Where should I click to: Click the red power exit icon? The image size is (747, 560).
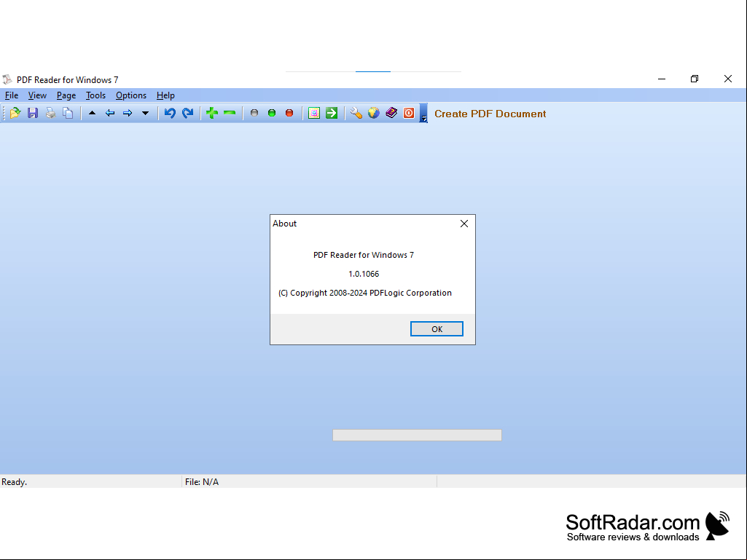[409, 114]
